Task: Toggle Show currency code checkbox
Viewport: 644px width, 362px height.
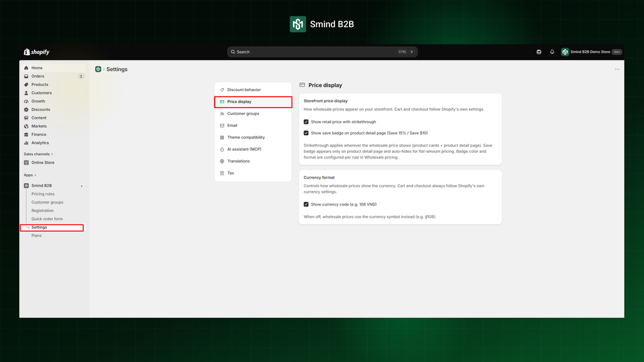Action: (306, 204)
